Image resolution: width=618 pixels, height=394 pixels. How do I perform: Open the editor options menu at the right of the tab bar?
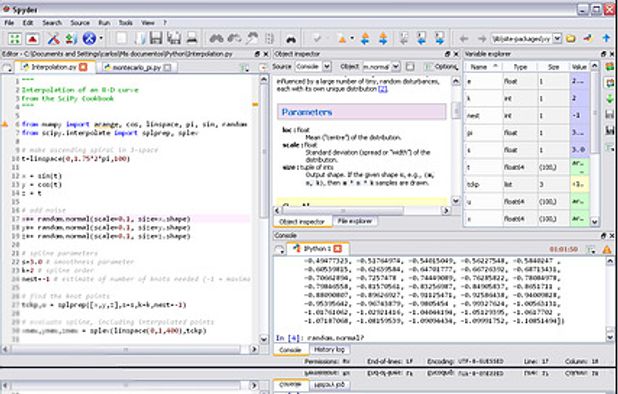pos(244,68)
